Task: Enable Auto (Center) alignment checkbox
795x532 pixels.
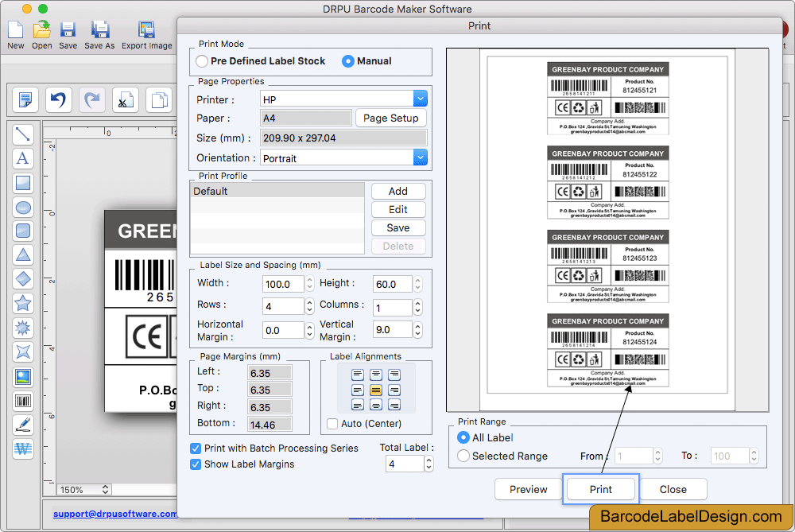Action: 332,424
